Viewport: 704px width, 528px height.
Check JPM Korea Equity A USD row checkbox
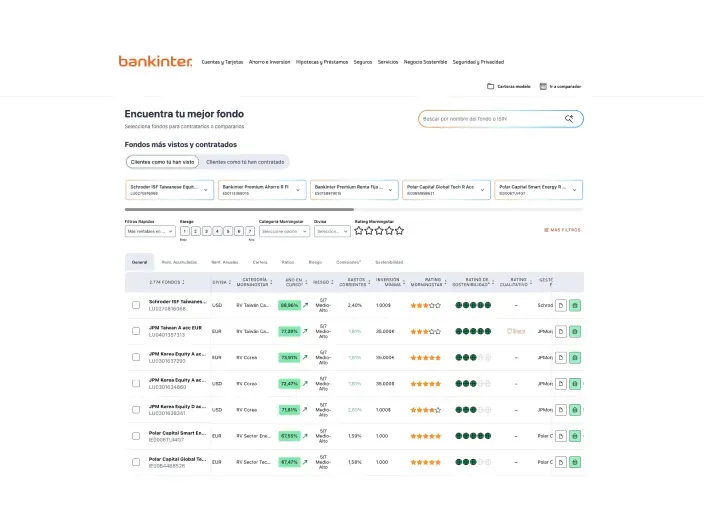pyautogui.click(x=136, y=383)
